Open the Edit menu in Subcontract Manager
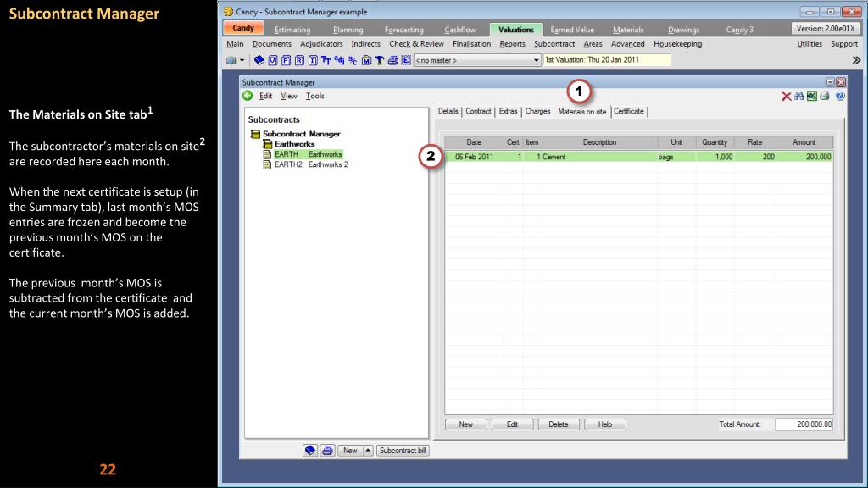 coord(265,96)
